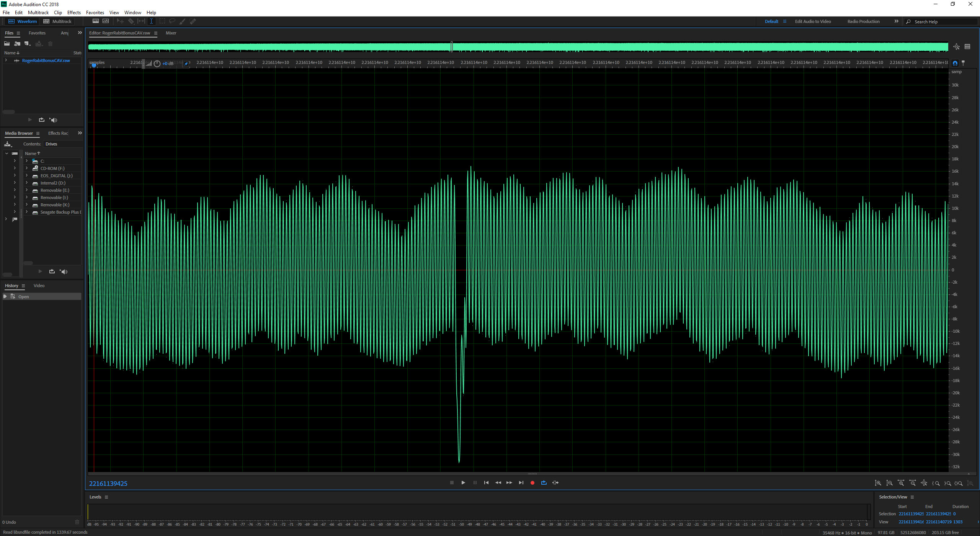The width and height of the screenshot is (980, 536).
Task: Select Radio Production workspace
Action: click(x=863, y=21)
